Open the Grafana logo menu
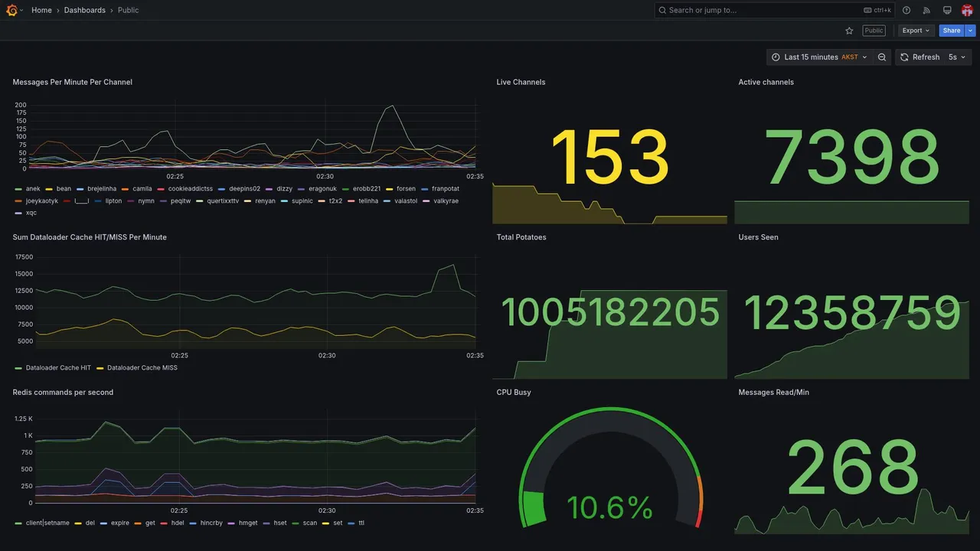The width and height of the screenshot is (980, 551). tap(11, 10)
